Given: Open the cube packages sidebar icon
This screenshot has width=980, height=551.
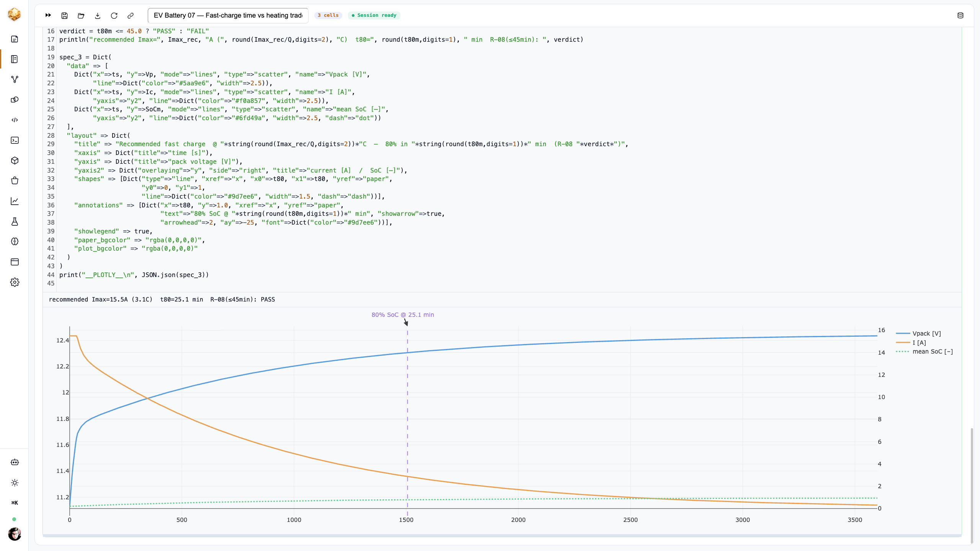Looking at the screenshot, I should tap(15, 161).
